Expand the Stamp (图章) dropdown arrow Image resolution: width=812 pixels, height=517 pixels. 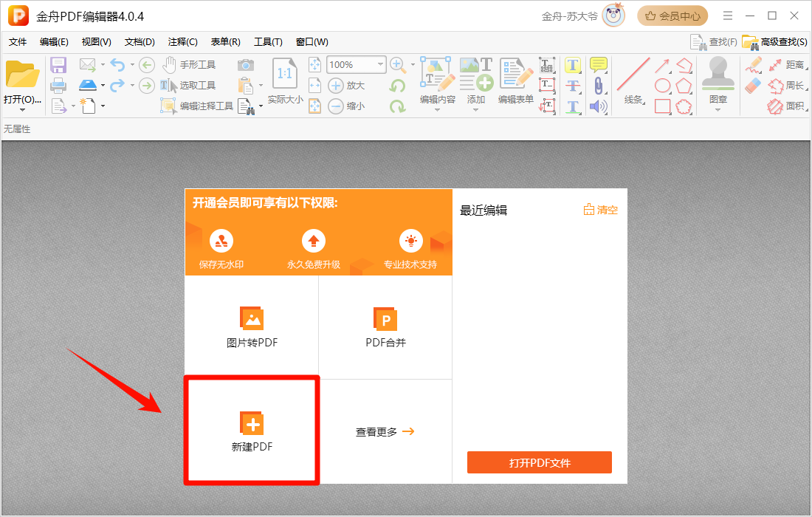pos(718,110)
